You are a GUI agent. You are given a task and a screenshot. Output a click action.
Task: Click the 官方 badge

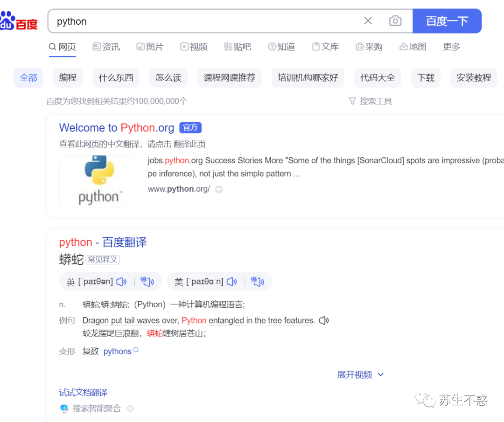(x=190, y=128)
